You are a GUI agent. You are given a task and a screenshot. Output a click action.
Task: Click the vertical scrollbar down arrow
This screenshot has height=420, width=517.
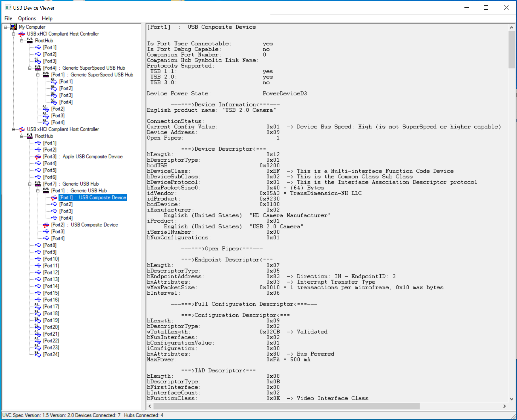[x=511, y=399]
